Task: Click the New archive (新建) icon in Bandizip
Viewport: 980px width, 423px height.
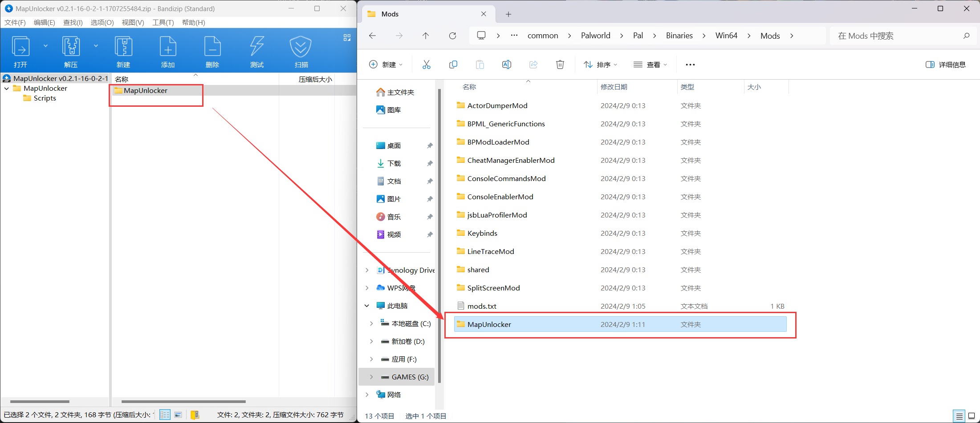Action: pyautogui.click(x=123, y=47)
